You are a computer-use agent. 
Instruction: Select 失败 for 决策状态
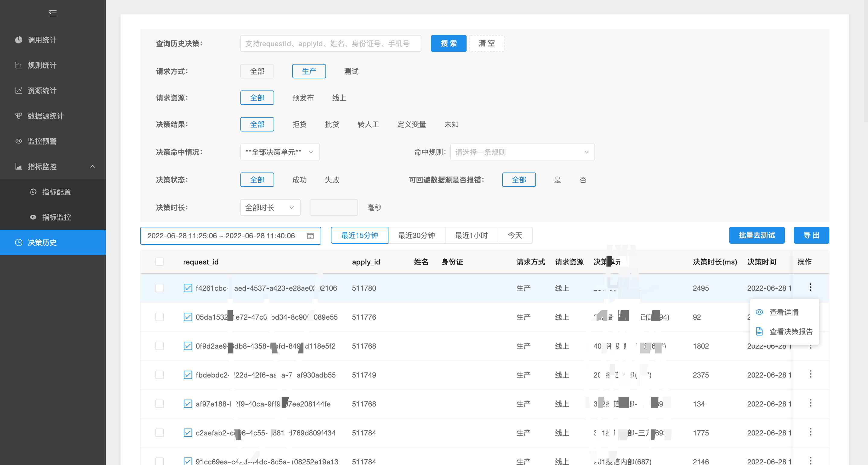click(x=332, y=180)
